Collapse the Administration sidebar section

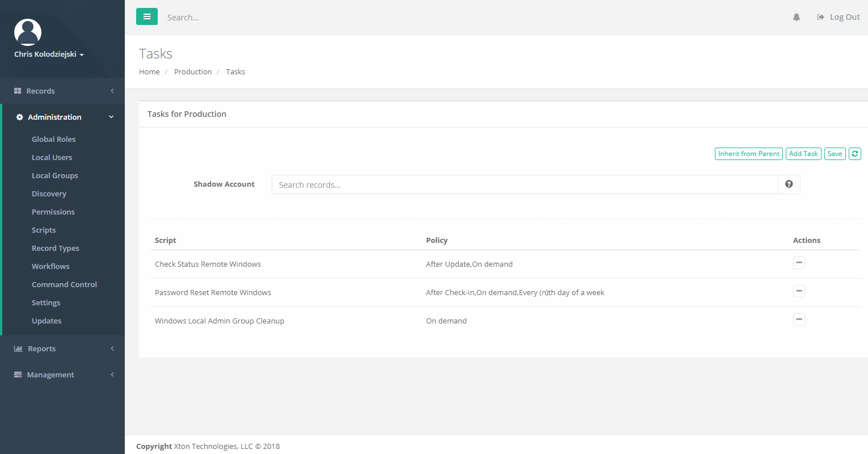pos(64,117)
